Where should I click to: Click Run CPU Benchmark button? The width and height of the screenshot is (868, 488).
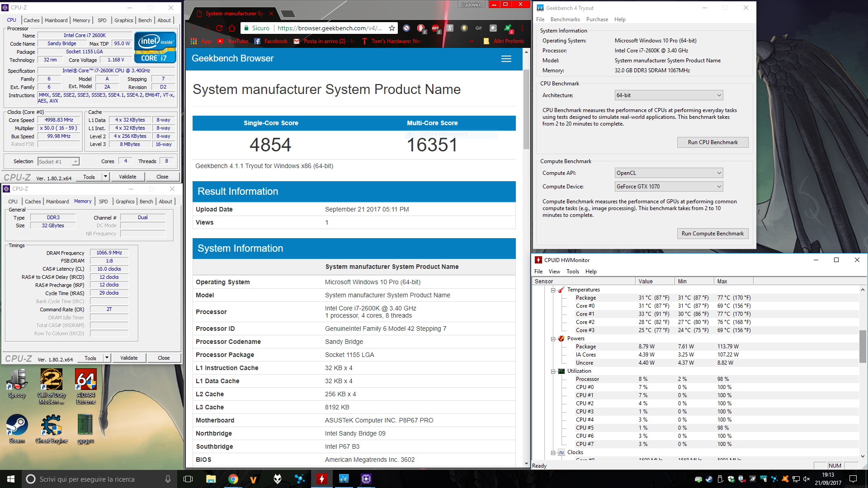[712, 142]
